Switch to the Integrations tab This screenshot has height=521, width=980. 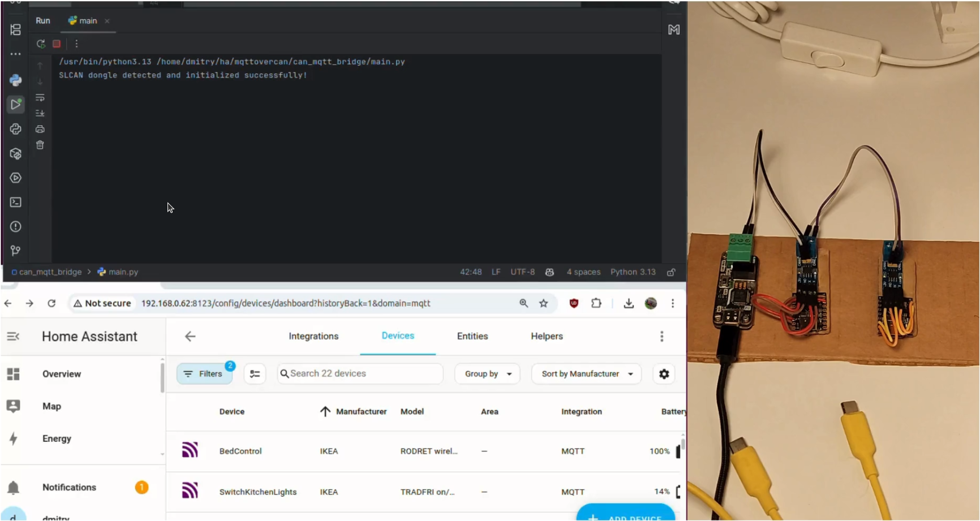tap(313, 336)
